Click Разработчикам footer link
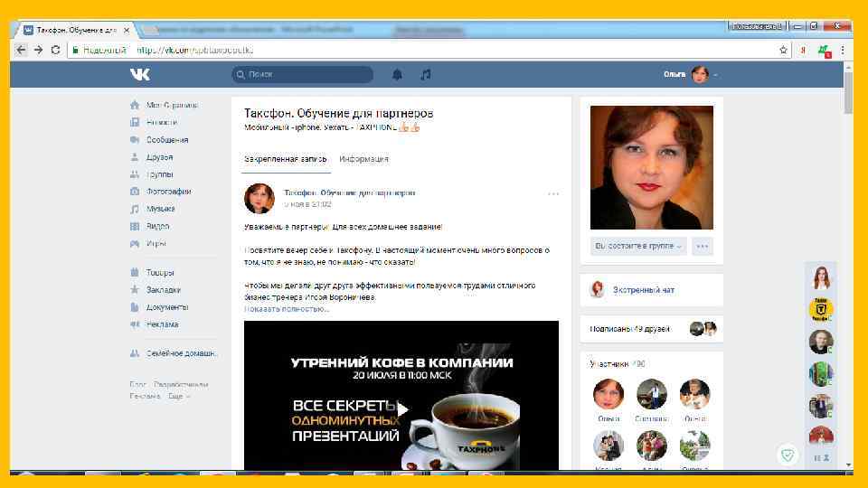The width and height of the screenshot is (868, 488). [181, 385]
